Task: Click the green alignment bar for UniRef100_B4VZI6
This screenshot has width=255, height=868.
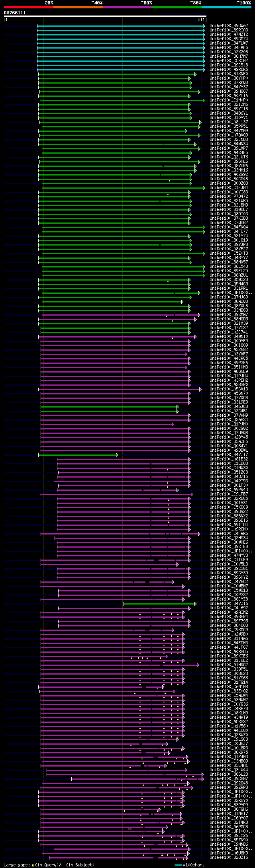Action: tap(160, 604)
